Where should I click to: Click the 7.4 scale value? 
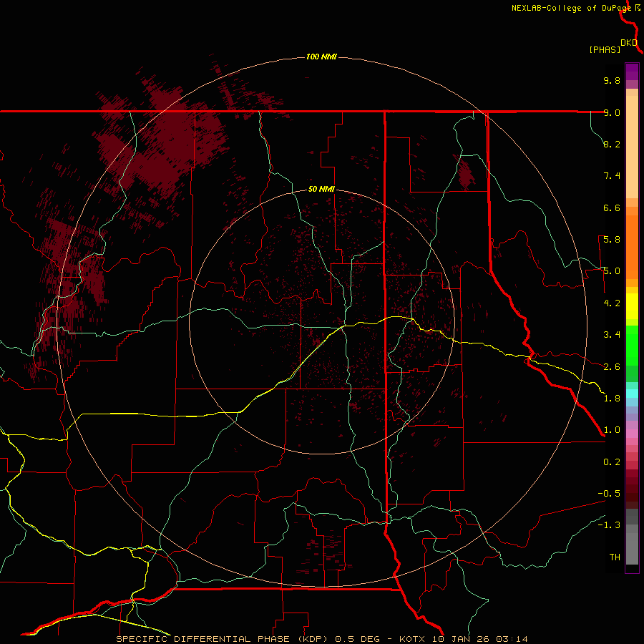612,176
